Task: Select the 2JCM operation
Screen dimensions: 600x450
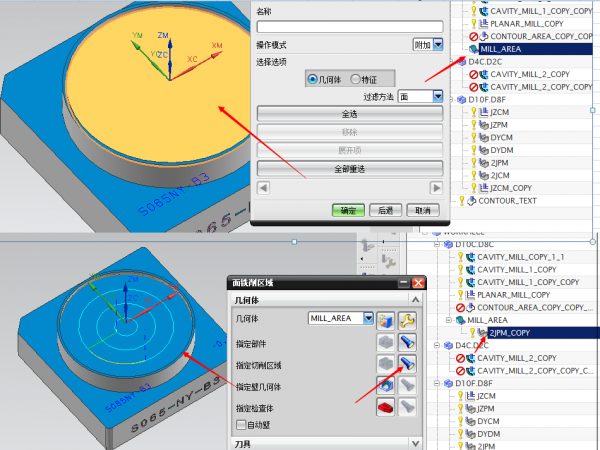Action: click(500, 175)
